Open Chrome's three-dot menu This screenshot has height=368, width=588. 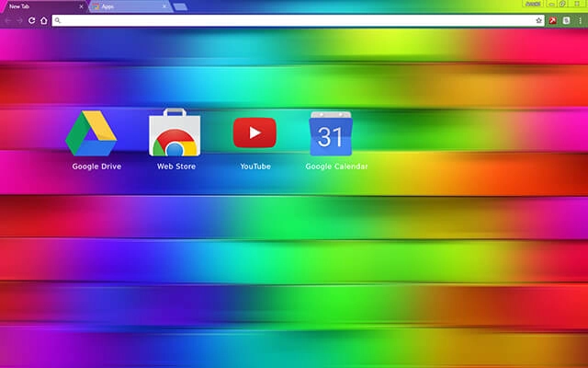pyautogui.click(x=580, y=20)
